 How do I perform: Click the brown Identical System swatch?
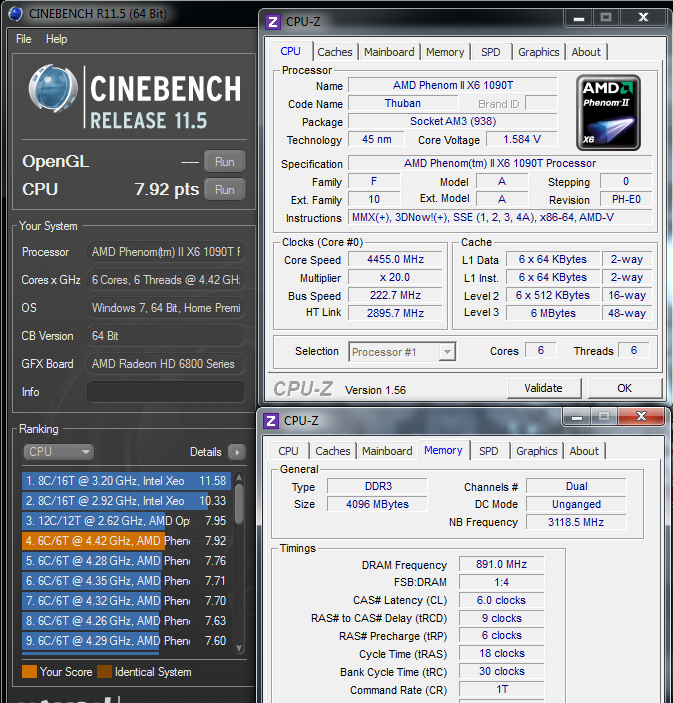tap(104, 672)
